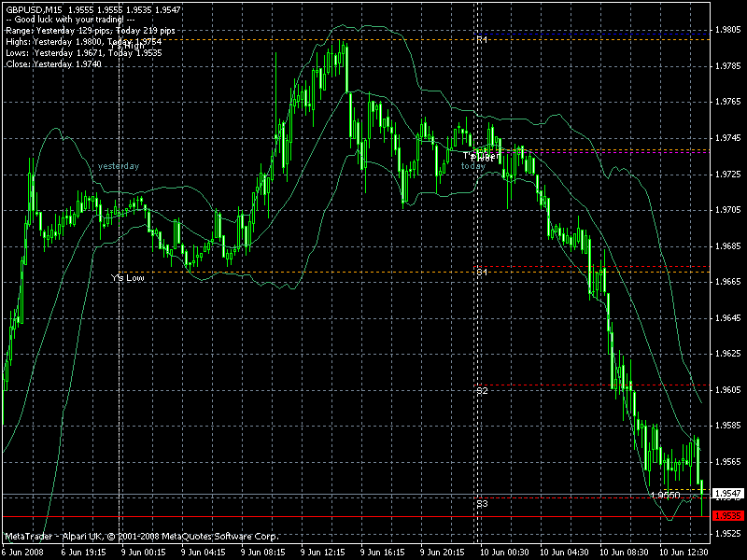Click the "today" period label
The image size is (747, 560).
click(473, 166)
